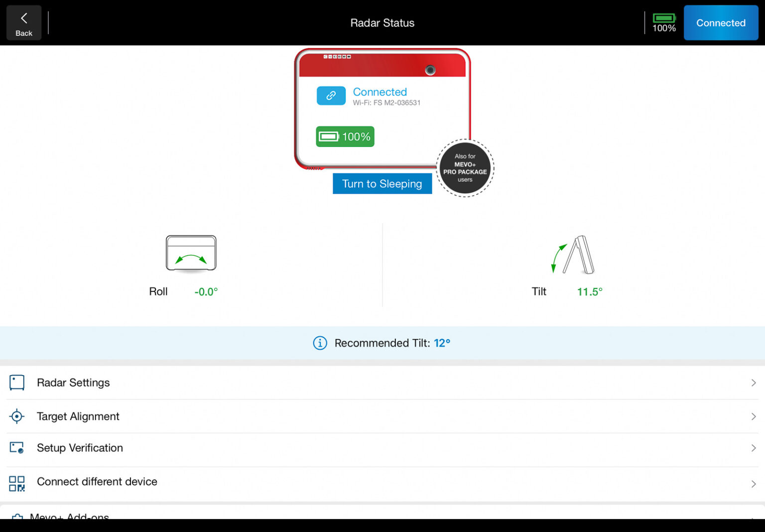Click the Radar Settings square icon

pyautogui.click(x=17, y=383)
